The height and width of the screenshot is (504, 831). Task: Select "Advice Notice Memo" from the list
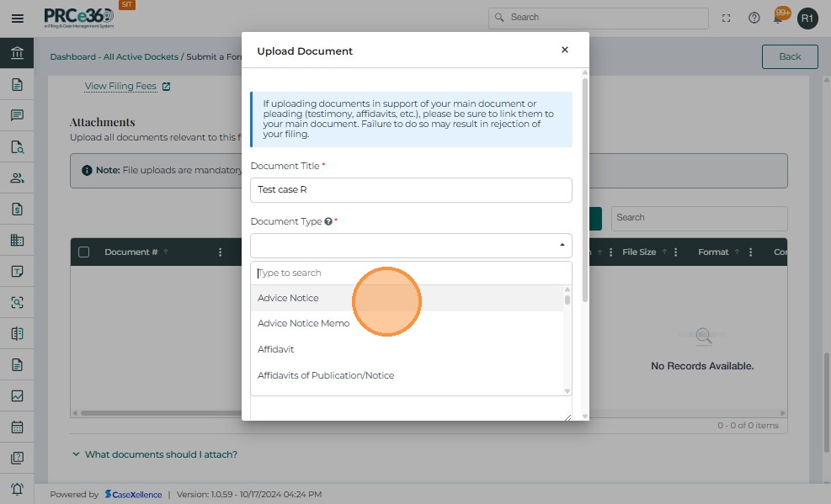pyautogui.click(x=303, y=323)
